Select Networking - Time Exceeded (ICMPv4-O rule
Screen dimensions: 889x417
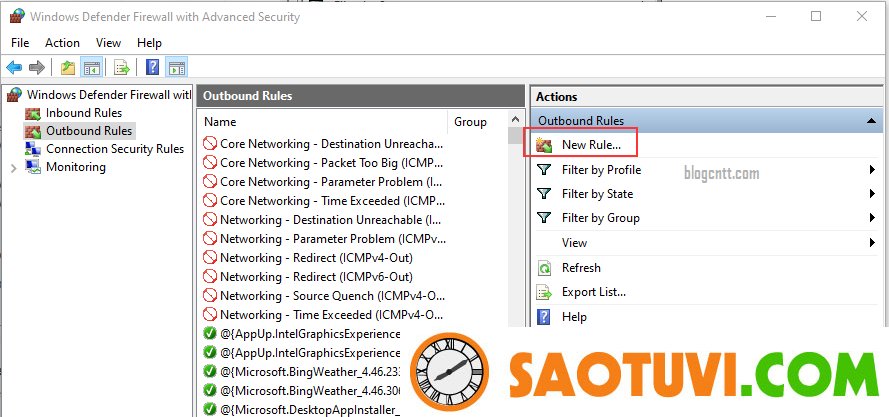[x=331, y=315]
